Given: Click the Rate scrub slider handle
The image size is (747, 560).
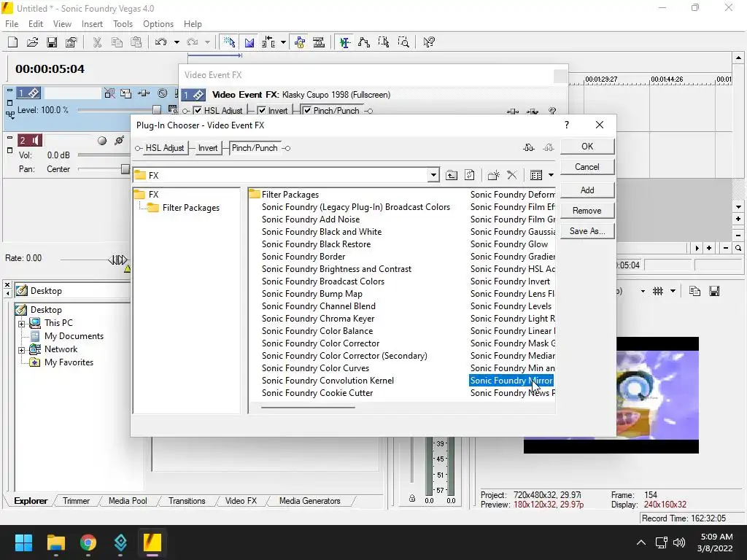Looking at the screenshot, I should (x=118, y=260).
